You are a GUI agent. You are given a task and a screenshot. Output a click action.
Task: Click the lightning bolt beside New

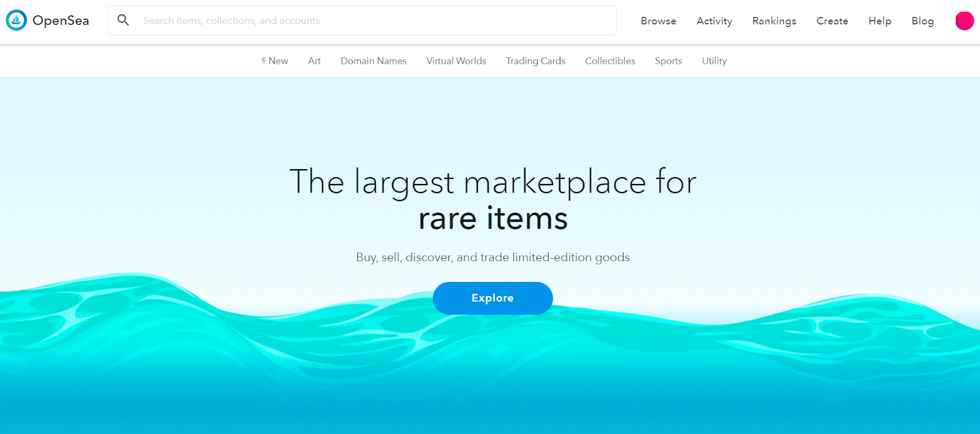click(263, 61)
